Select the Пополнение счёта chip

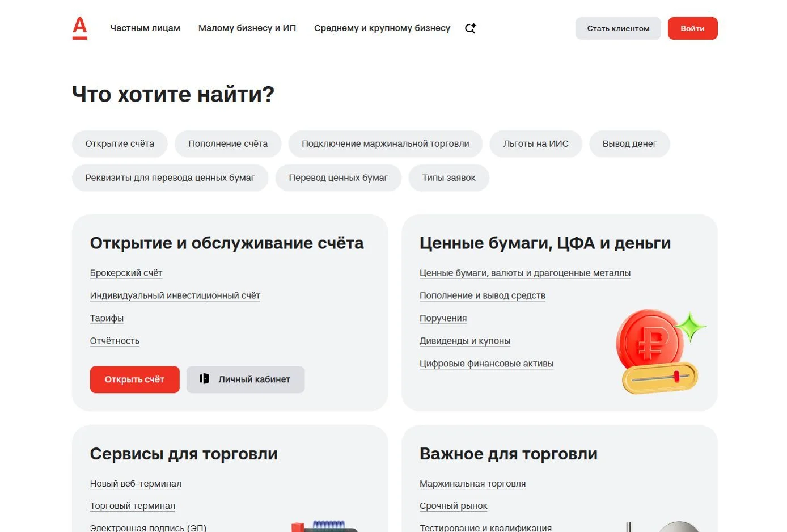(228, 144)
